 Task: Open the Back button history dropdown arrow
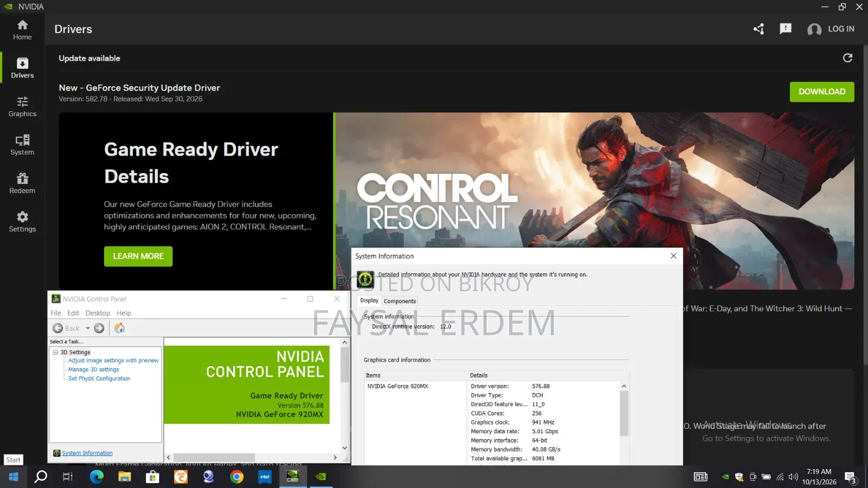(x=87, y=328)
